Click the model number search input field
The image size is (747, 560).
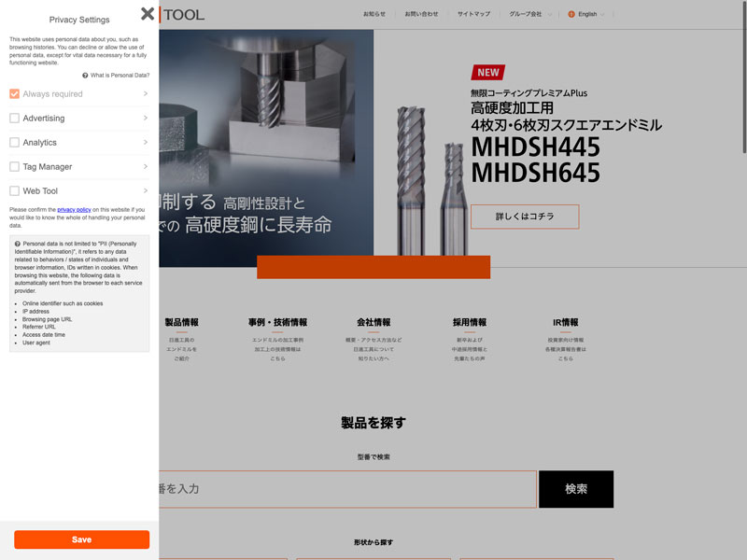coord(347,489)
